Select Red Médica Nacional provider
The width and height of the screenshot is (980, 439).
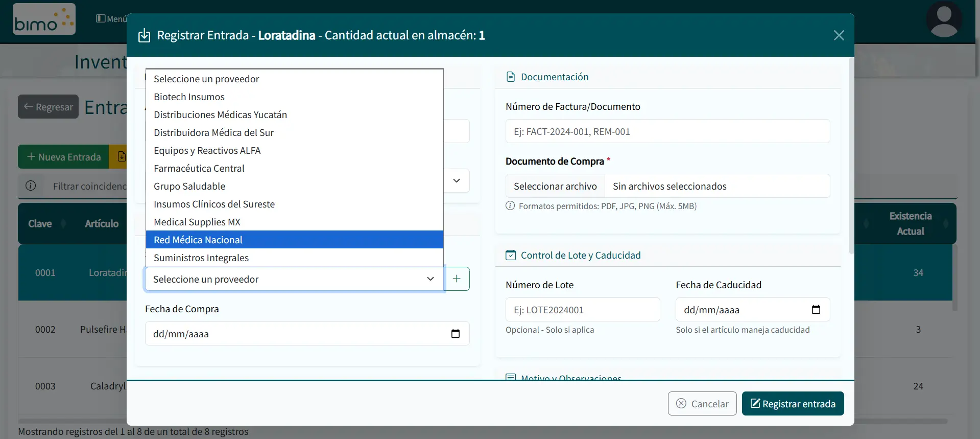(294, 240)
